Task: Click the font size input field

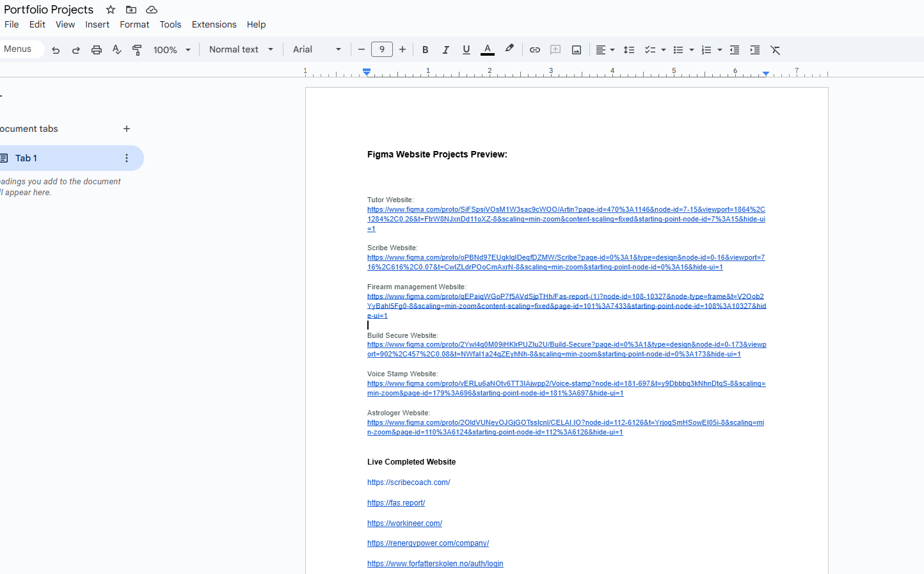Action: [382, 50]
